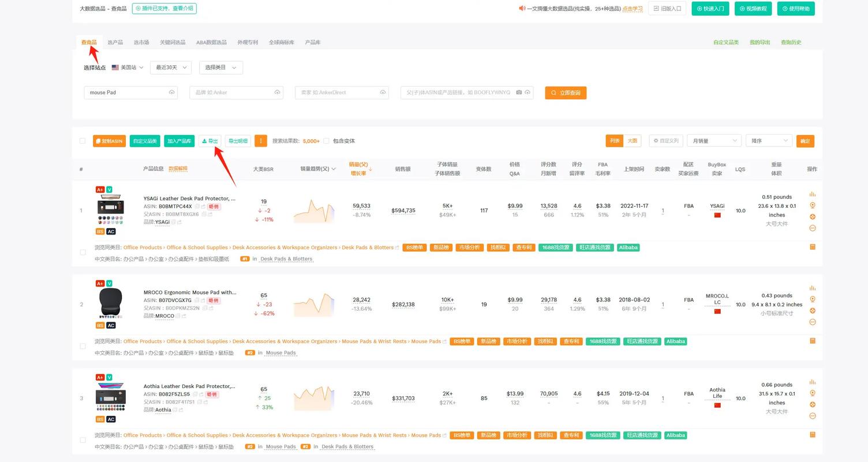Open the 最近30天 time range dropdown

(x=170, y=68)
